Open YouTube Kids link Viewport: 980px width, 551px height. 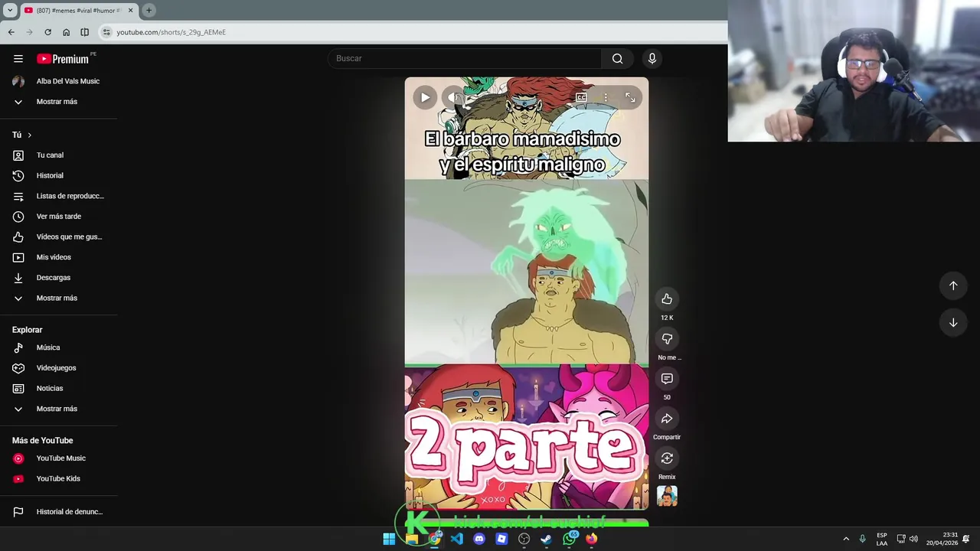(59, 479)
